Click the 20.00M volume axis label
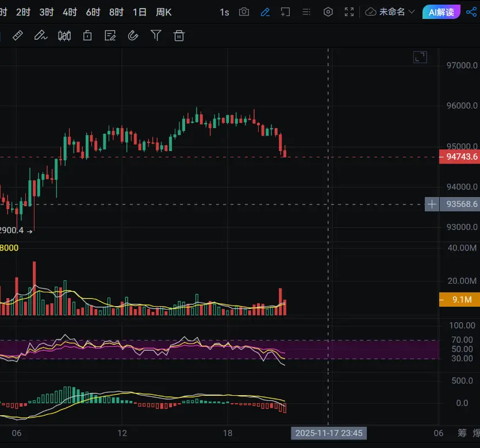Viewport: 480px width, 448px height. click(462, 281)
